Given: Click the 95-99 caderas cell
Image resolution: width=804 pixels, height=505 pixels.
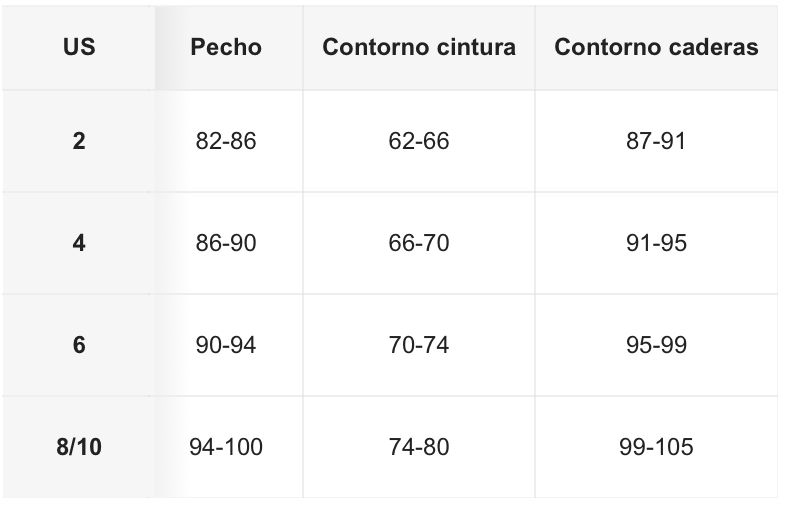Looking at the screenshot, I should click(x=656, y=345).
